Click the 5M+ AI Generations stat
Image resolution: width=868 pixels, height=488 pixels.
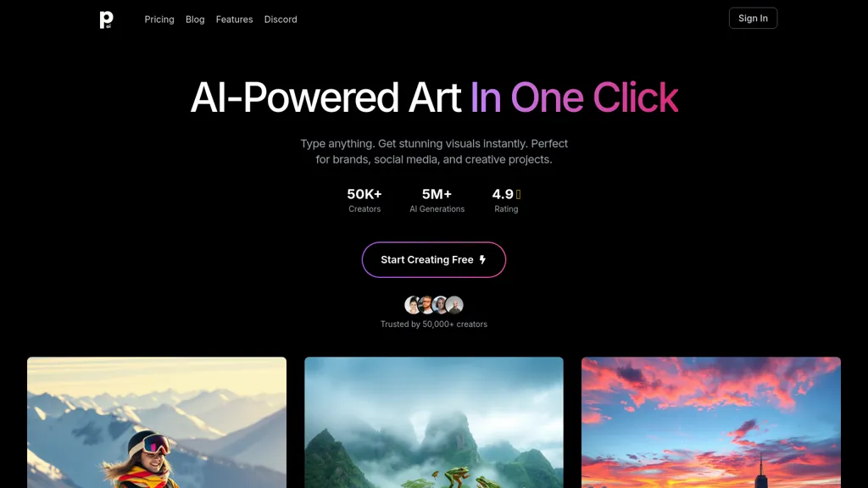point(437,200)
